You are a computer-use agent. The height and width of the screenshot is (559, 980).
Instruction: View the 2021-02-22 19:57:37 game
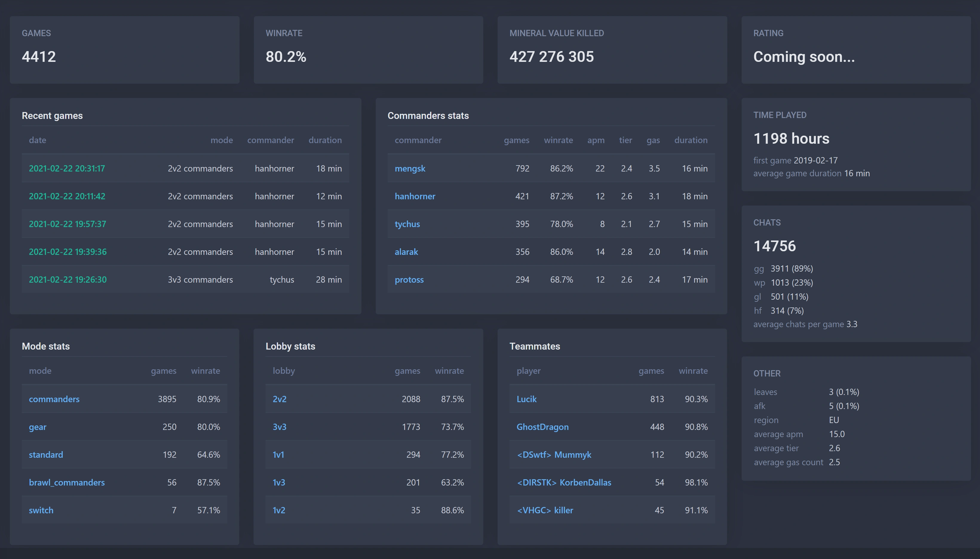click(67, 224)
